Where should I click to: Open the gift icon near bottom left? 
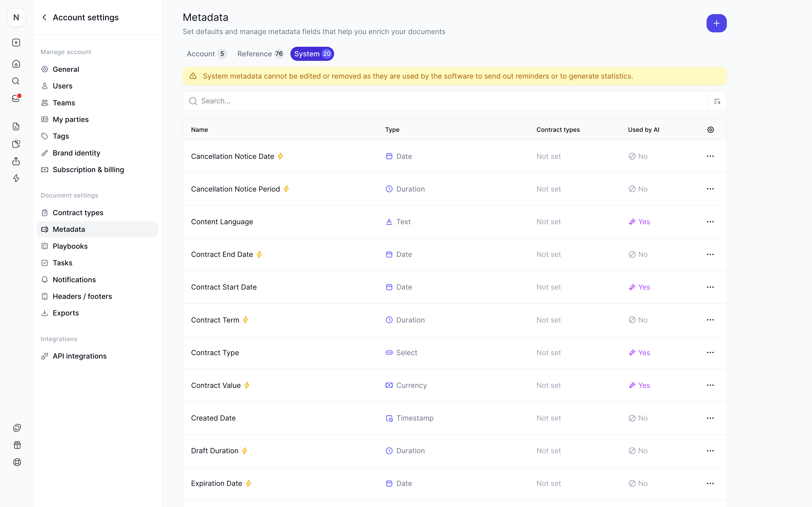click(x=17, y=445)
